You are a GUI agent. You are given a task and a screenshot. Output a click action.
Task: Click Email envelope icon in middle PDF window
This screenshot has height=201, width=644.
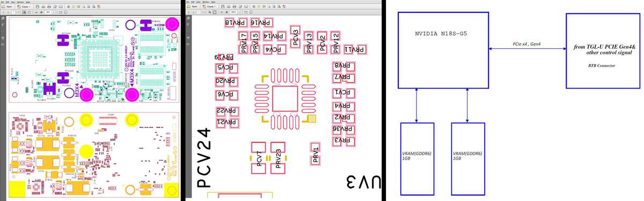[246, 6]
